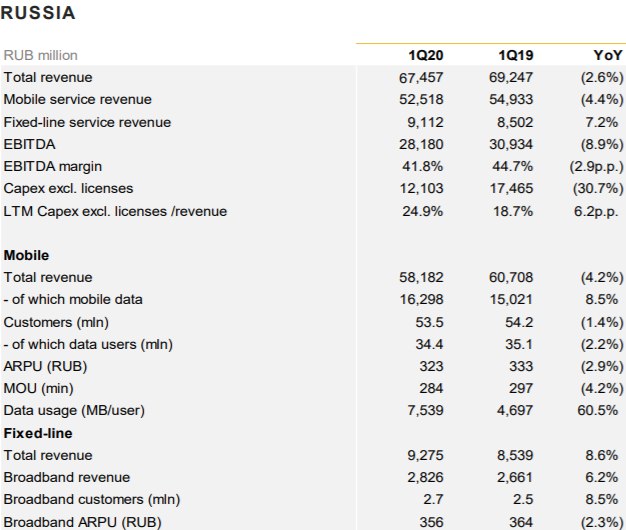The width and height of the screenshot is (626, 530).
Task: Click the 7.2% YoY value
Action: pos(602,122)
